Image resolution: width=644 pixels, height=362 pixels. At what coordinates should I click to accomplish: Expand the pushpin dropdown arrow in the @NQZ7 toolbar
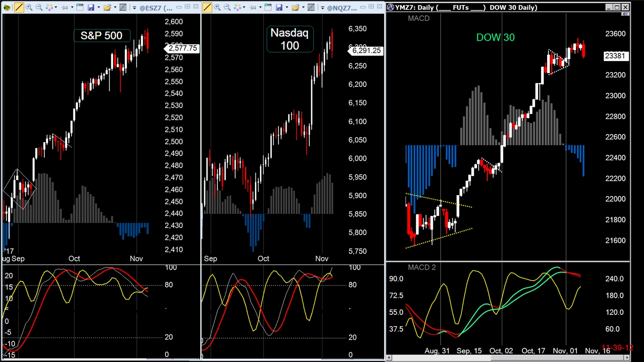tap(260, 7)
